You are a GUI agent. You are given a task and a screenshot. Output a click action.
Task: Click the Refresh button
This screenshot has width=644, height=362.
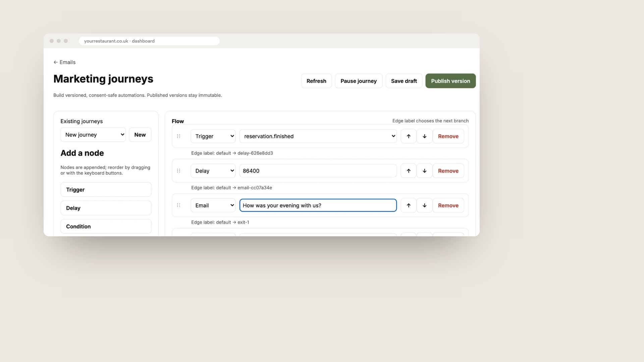[316, 81]
